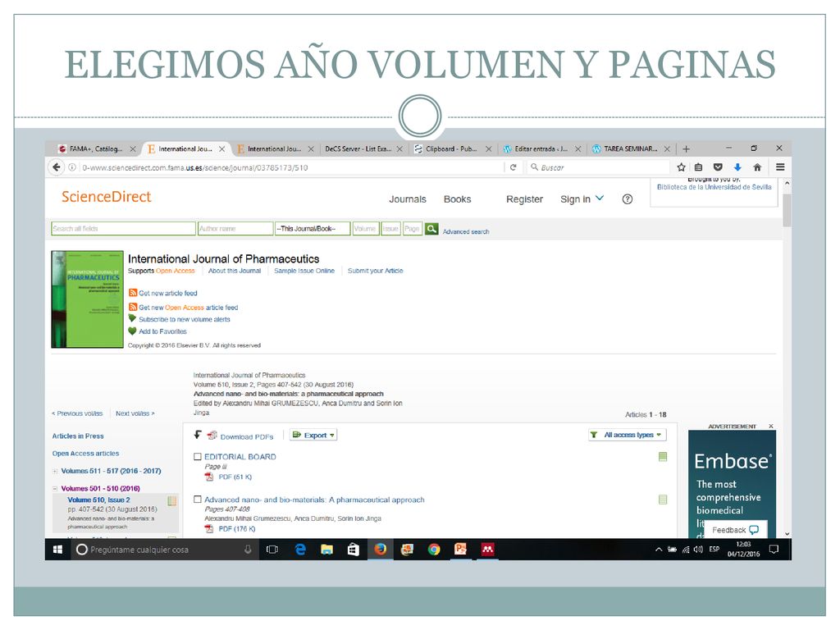Launch Microsoft Edge from the taskbar
This screenshot has height=630, width=840.
click(x=300, y=549)
